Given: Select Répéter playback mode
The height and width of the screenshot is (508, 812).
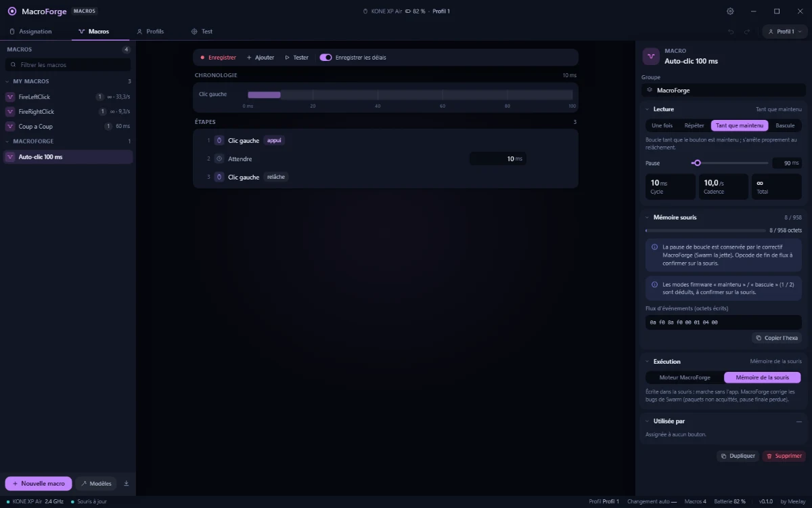Looking at the screenshot, I should (x=694, y=125).
